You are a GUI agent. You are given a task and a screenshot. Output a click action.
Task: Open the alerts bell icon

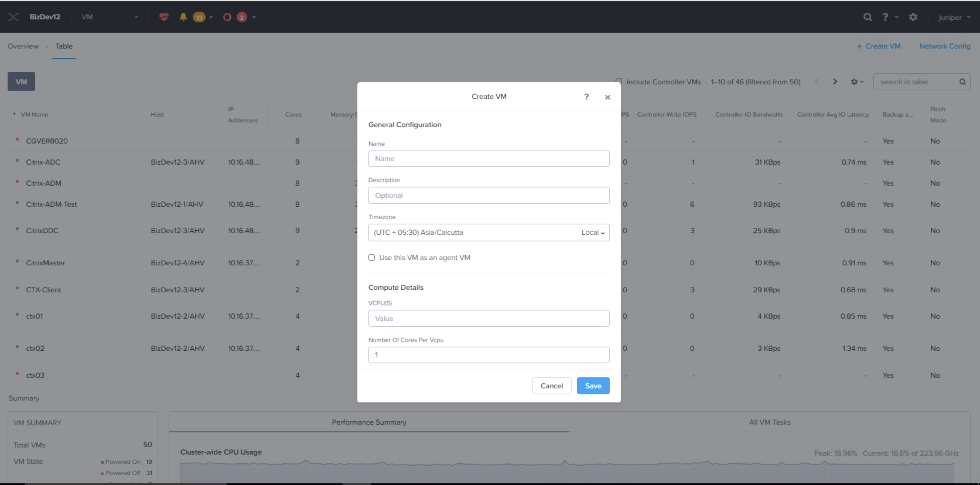[183, 17]
